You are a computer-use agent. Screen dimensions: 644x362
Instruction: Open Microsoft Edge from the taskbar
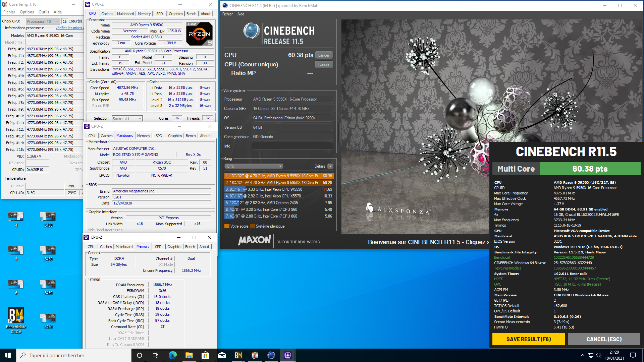tap(173, 355)
